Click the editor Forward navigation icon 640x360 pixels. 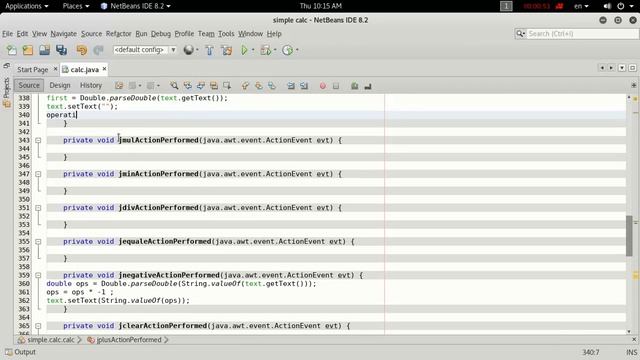coord(150,86)
